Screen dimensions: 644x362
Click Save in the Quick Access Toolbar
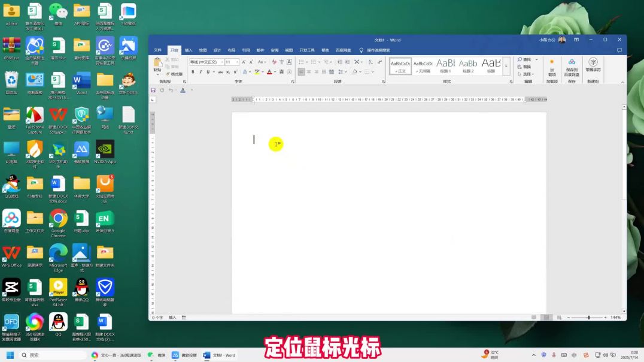pos(153,90)
